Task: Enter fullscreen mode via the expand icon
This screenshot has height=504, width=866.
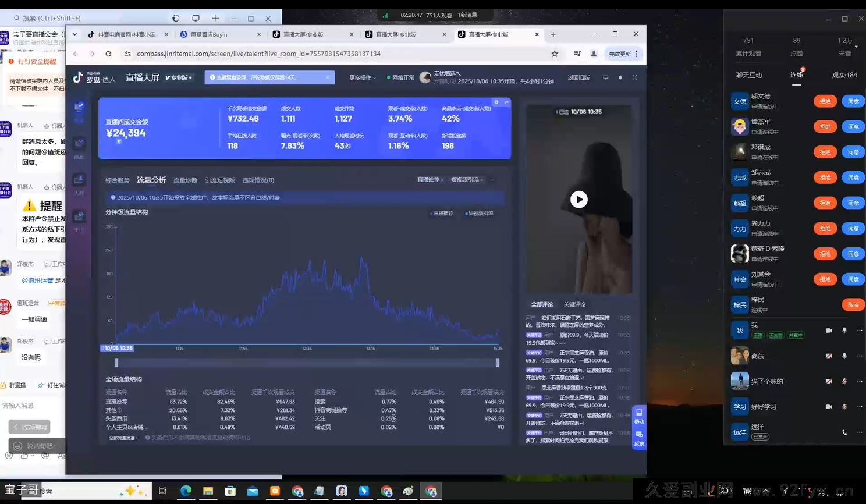Action: (634, 77)
